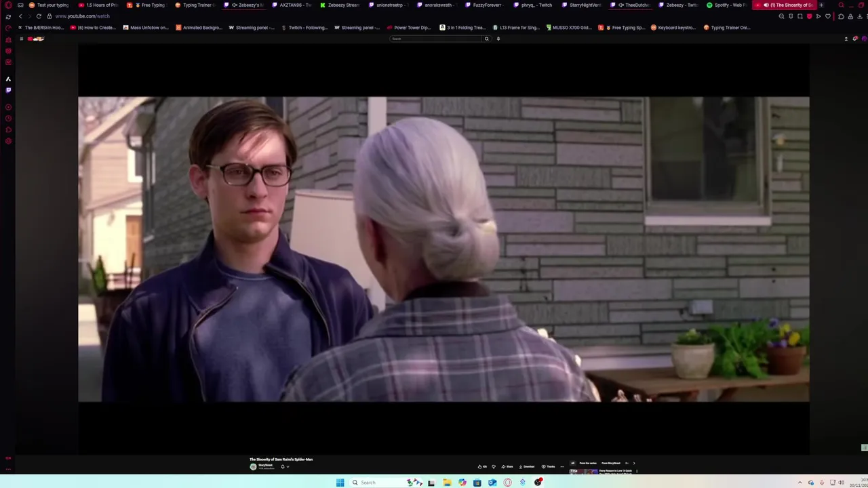Select the 'From the series' filter chip
Viewport: 868px width, 488px height.
pos(588,463)
